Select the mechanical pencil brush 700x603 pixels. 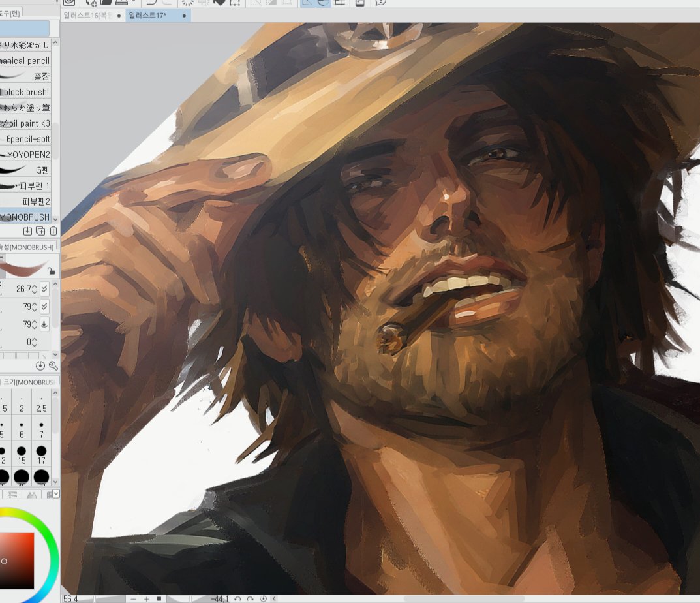[25, 61]
